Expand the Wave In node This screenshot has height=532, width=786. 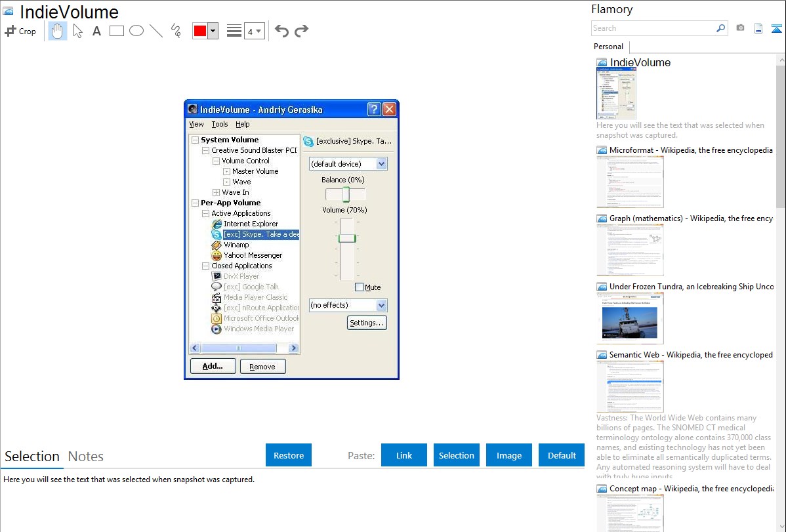[216, 193]
